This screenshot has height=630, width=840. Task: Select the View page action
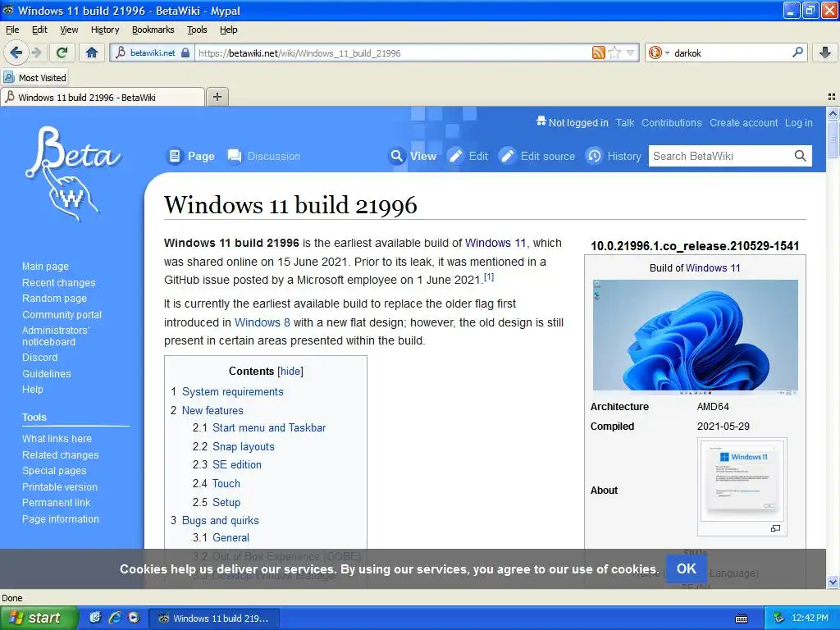tap(413, 156)
